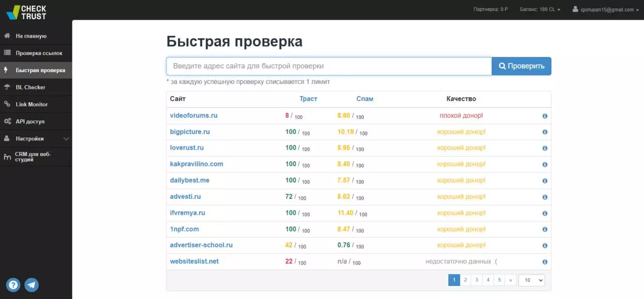Viewport: 644px width, 299px height.
Task: Open the kakpravilino.com link
Action: click(x=197, y=164)
